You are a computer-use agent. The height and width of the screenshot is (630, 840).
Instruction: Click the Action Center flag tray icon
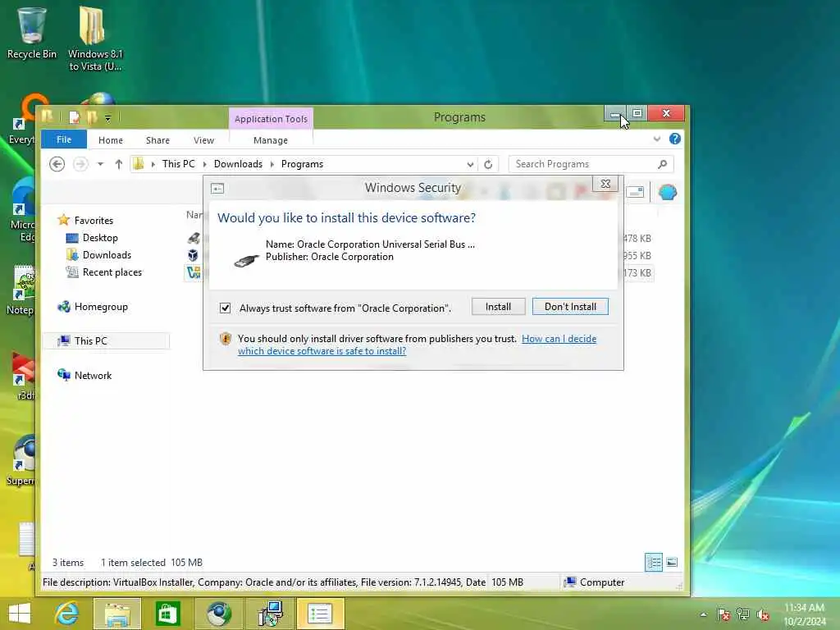(x=724, y=614)
